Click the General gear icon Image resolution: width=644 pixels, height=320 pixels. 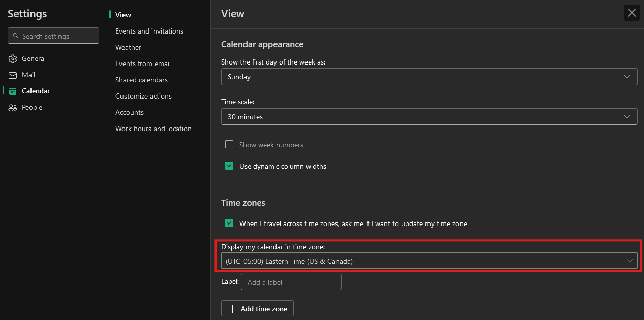pos(13,59)
